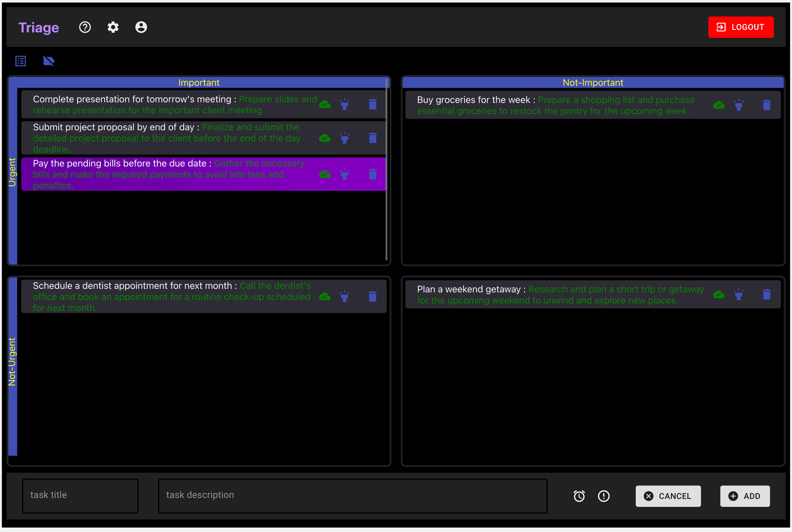Click the Not-Important column header

pyautogui.click(x=593, y=82)
